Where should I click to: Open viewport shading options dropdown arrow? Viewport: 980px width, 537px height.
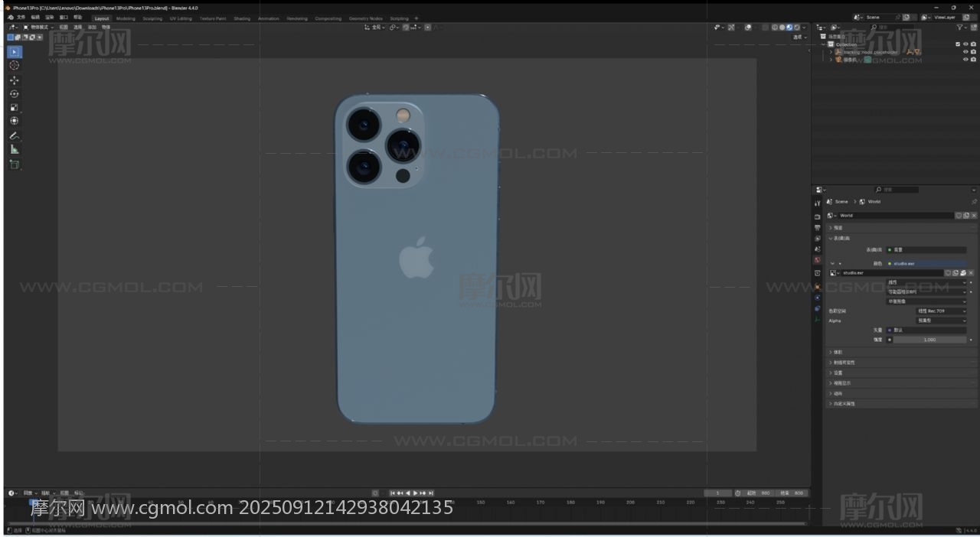point(804,28)
